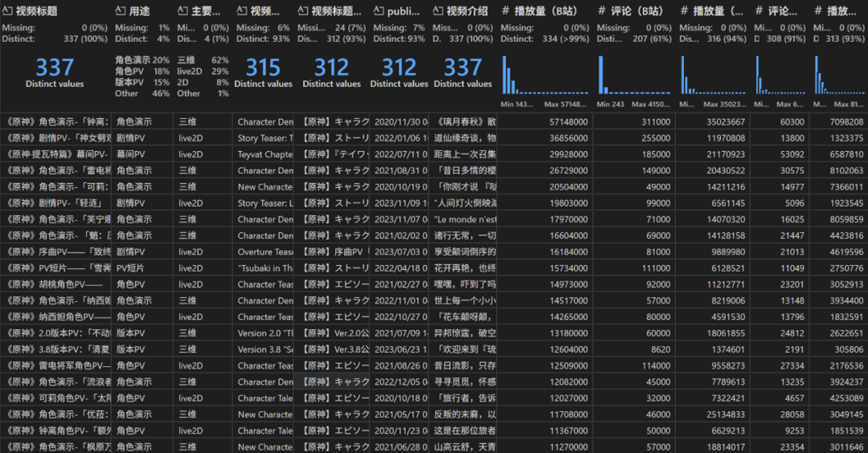Viewport: 868px width, 453px height.
Task: Click the string icon beside 用途 header
Action: (121, 11)
